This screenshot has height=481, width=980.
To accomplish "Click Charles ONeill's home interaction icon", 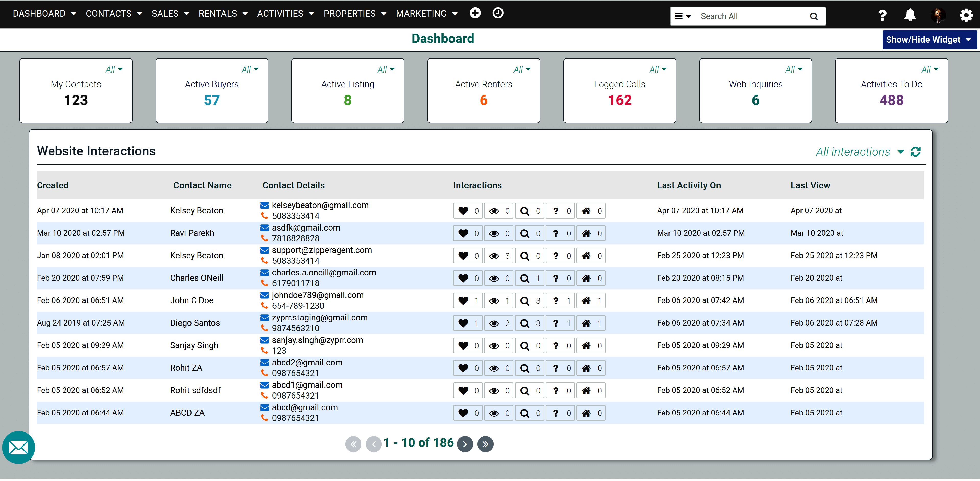I will 587,278.
